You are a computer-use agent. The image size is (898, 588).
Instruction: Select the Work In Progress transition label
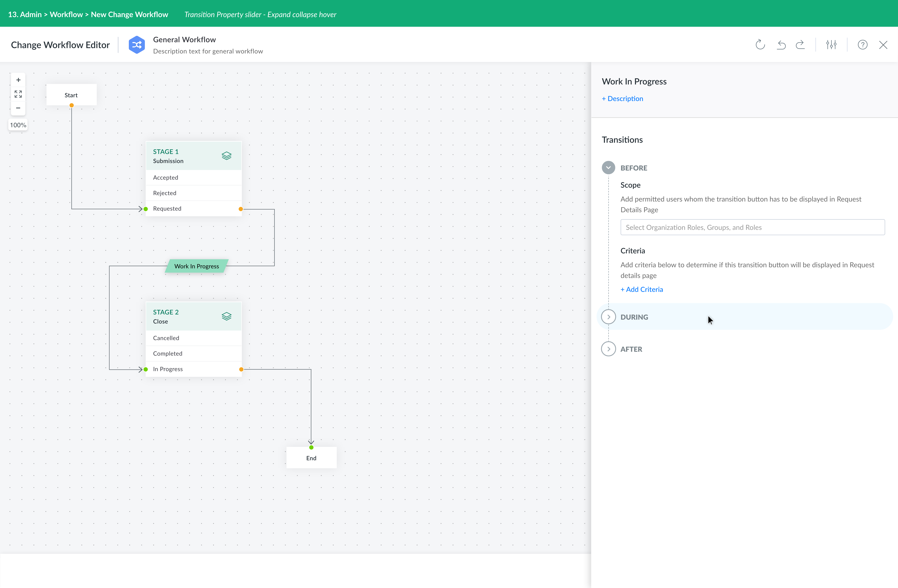[197, 266]
